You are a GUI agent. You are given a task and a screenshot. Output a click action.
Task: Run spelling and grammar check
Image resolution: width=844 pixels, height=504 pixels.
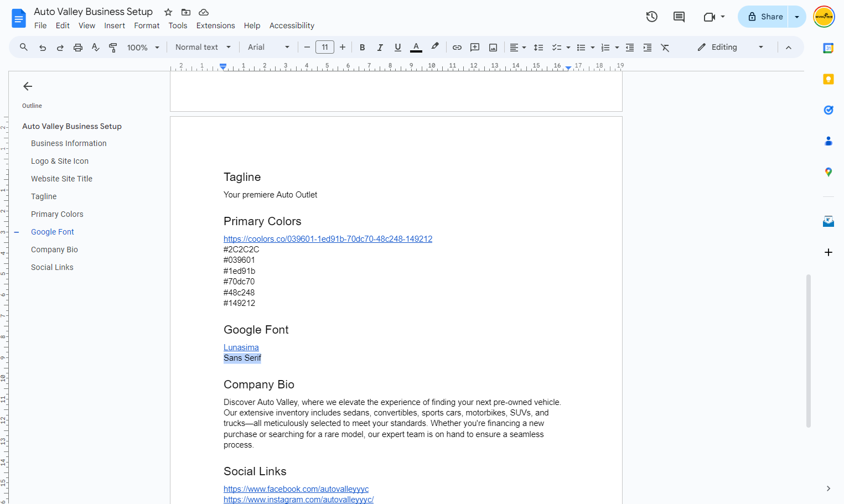click(96, 48)
